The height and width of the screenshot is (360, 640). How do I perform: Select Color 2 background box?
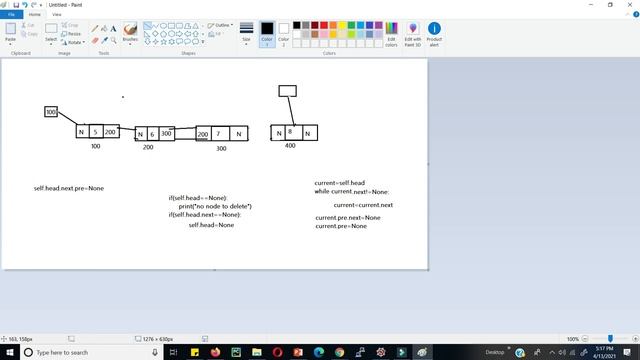pyautogui.click(x=284, y=34)
